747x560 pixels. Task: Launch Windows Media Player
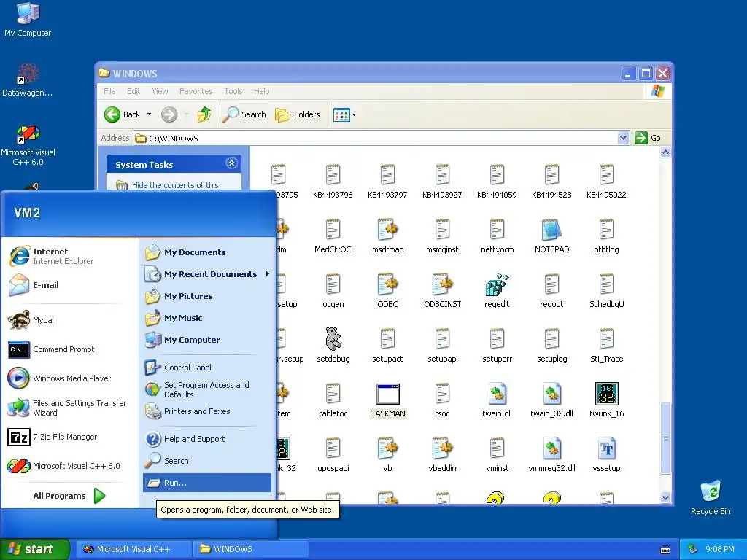tap(60, 378)
